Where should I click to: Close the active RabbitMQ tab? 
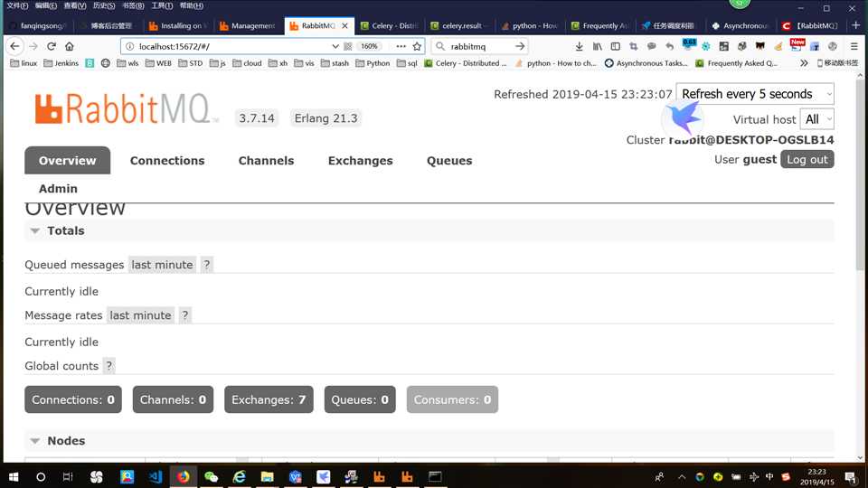(x=344, y=25)
